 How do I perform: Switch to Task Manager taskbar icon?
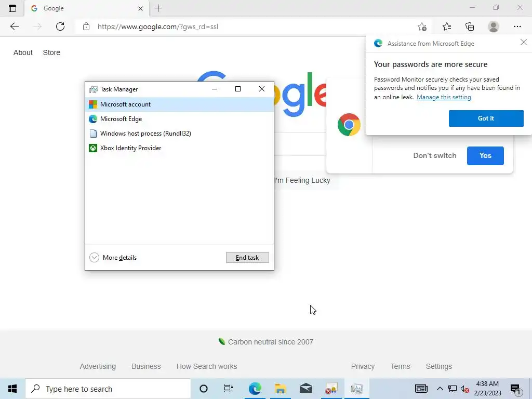pyautogui.click(x=357, y=389)
